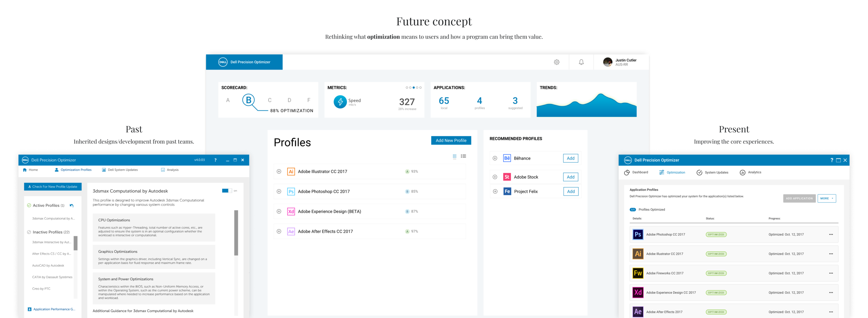This screenshot has width=868, height=318.
Task: Select "Creo by PTC" in Inactive Profiles
Action: coord(41,289)
